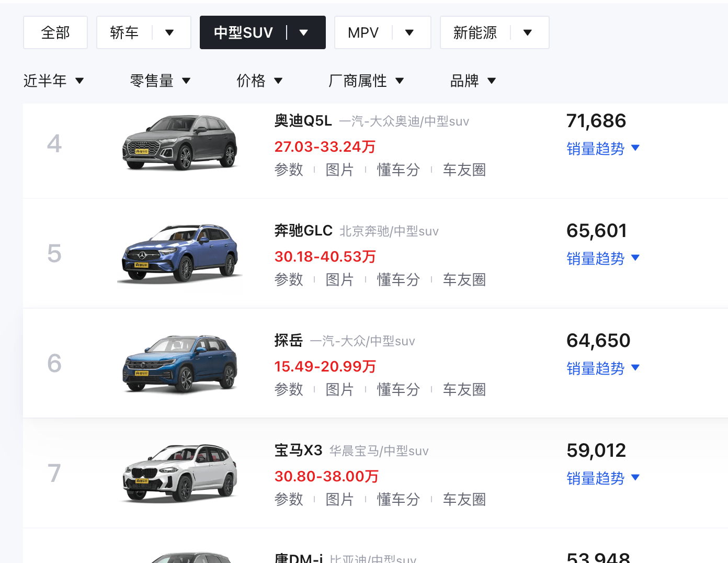The height and width of the screenshot is (563, 728).
Task: Click the 奔驰GLC car image
Action: (x=179, y=253)
